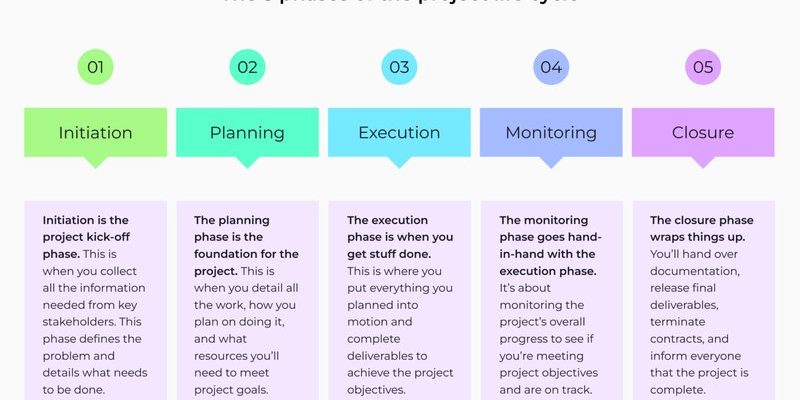Click the execution phase description card
This screenshot has height=400, width=800.
pos(399,301)
